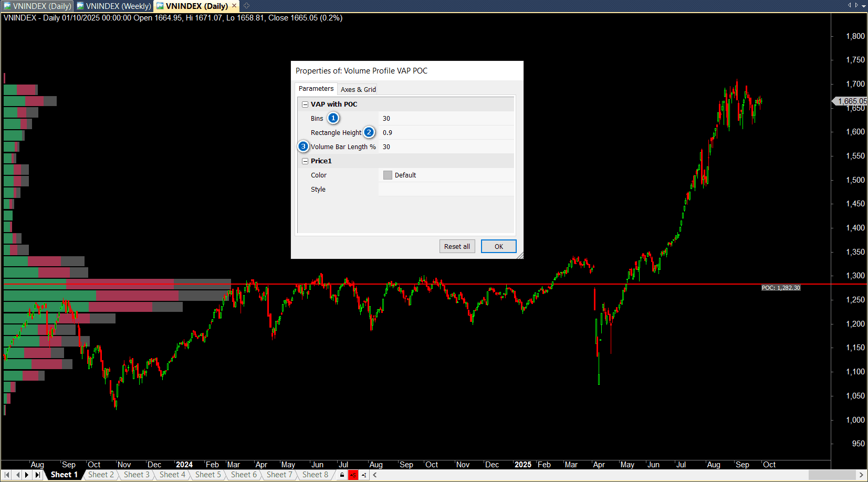Jump to first sheet navigation arrow
The image size is (868, 482).
click(7, 475)
